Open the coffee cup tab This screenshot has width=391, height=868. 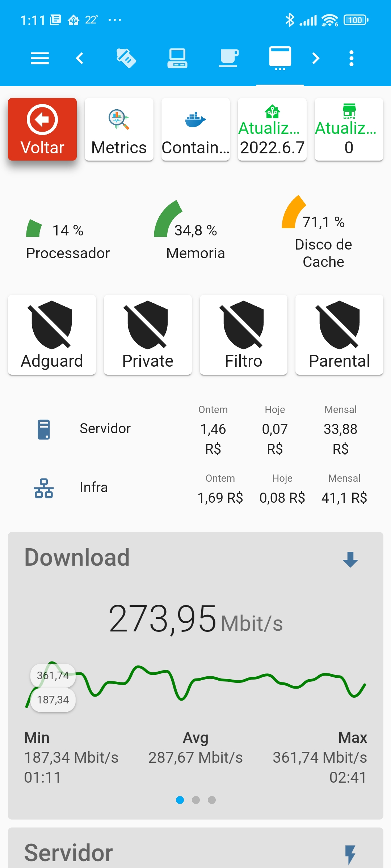228,58
